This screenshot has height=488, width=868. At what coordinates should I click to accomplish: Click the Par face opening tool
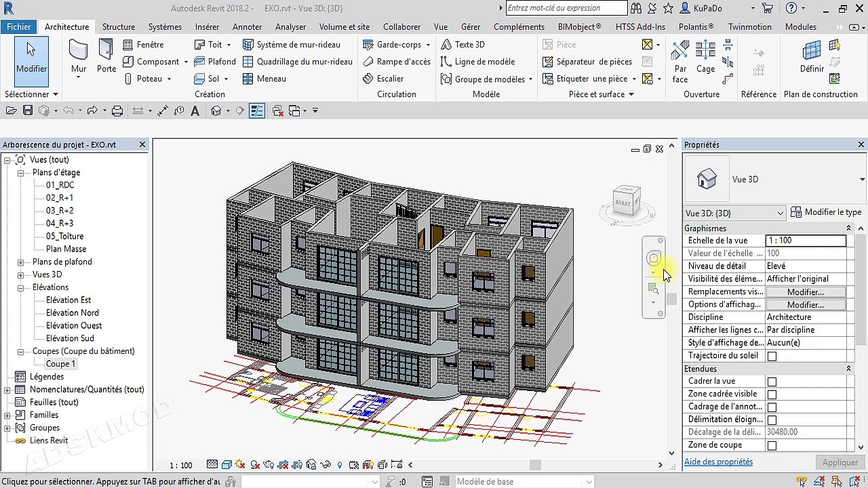tap(680, 62)
